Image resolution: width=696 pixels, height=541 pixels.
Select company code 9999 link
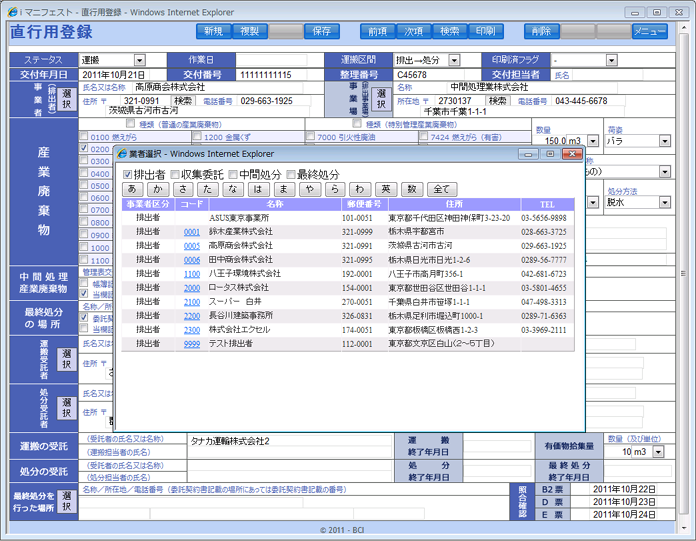point(192,344)
